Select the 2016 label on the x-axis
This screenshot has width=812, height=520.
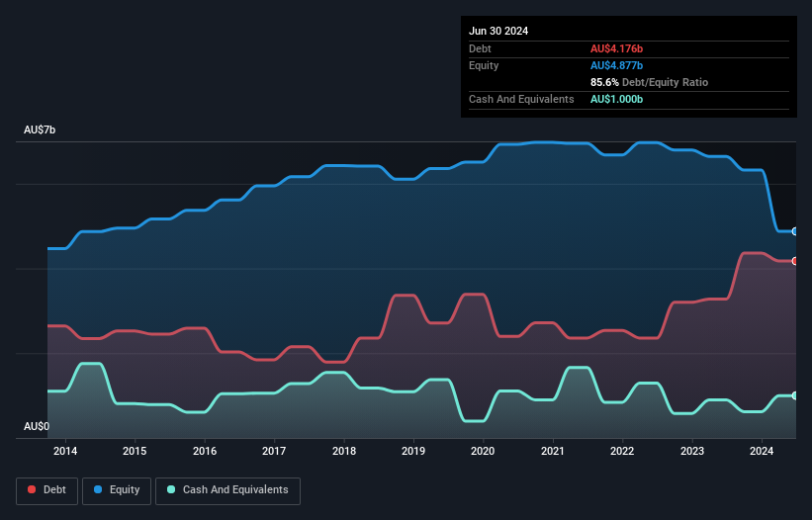(205, 452)
